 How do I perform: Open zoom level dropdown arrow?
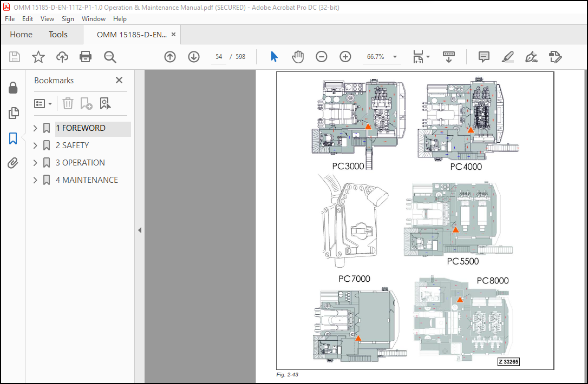pyautogui.click(x=395, y=57)
